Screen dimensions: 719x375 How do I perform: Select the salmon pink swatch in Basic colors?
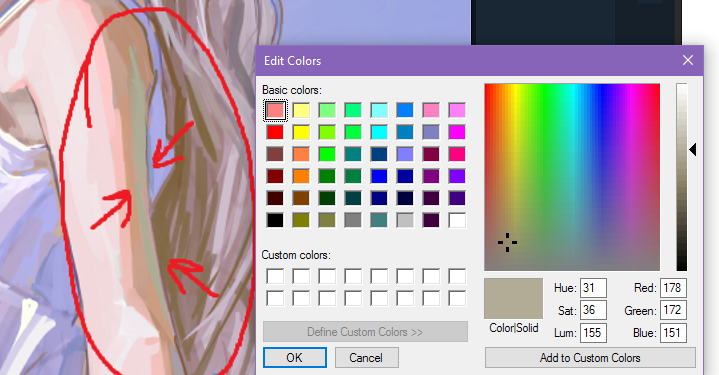275,110
